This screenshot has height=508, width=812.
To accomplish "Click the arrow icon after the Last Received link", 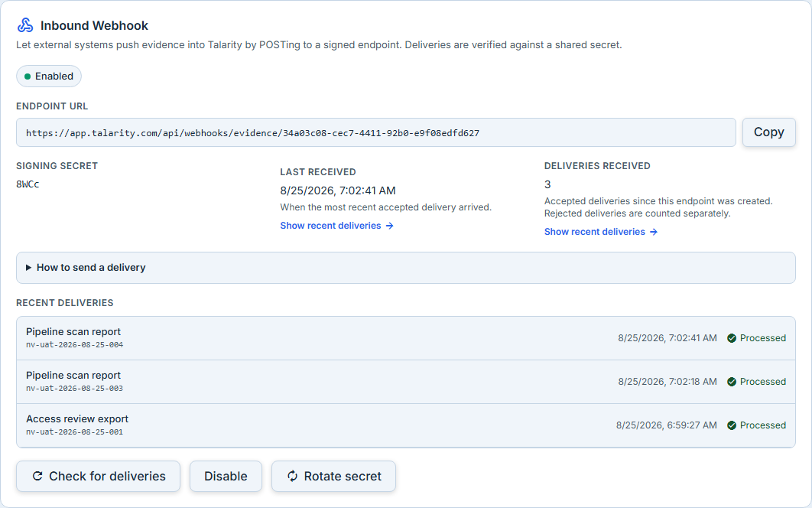I will coord(389,226).
